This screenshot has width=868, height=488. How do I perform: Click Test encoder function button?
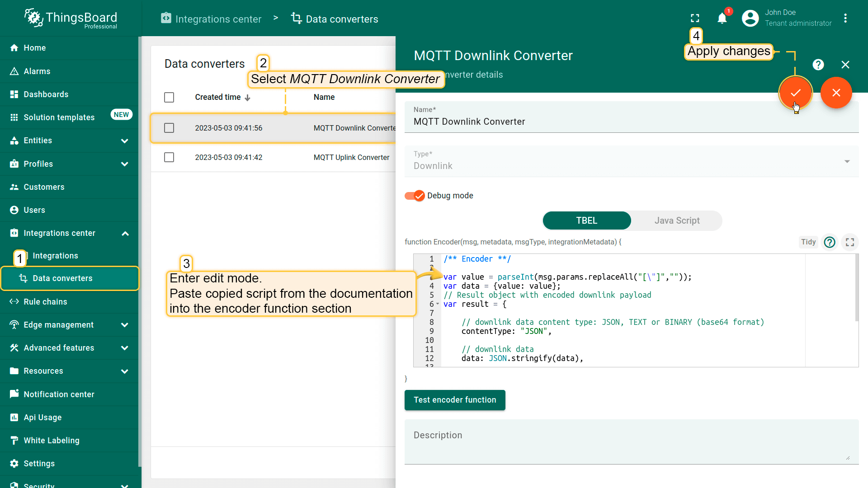click(454, 400)
